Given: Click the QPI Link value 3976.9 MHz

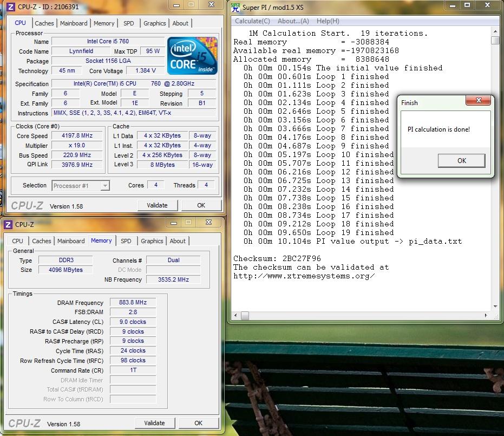Looking at the screenshot, I should click(77, 165).
